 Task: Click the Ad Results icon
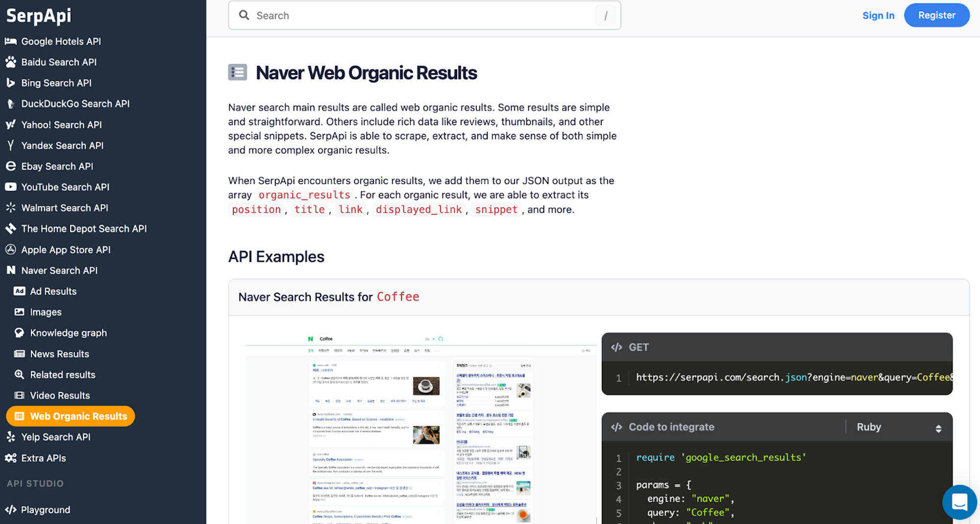20,291
